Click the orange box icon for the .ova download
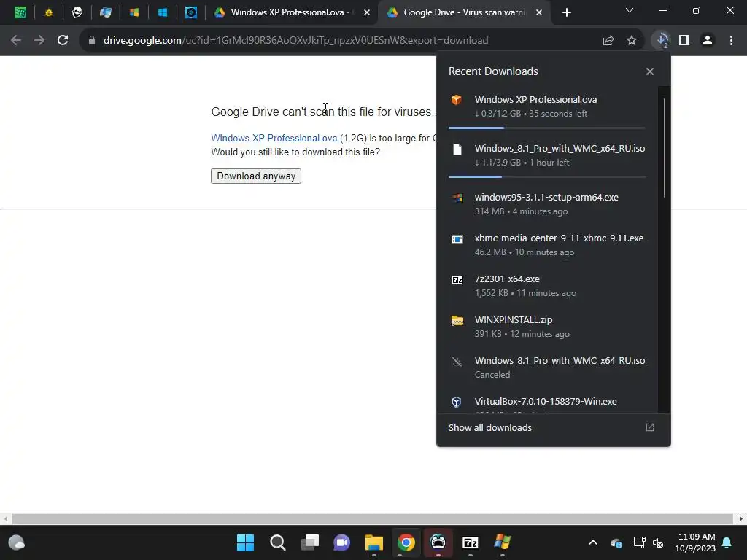747x560 pixels. click(x=457, y=99)
